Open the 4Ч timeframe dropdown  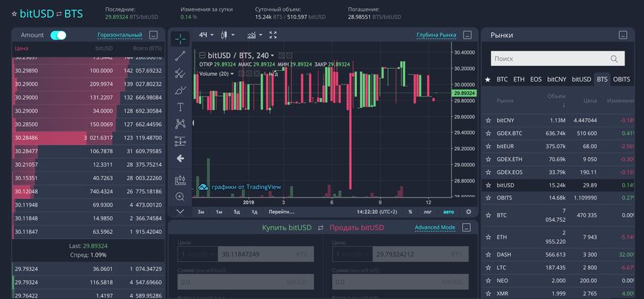coord(208,34)
